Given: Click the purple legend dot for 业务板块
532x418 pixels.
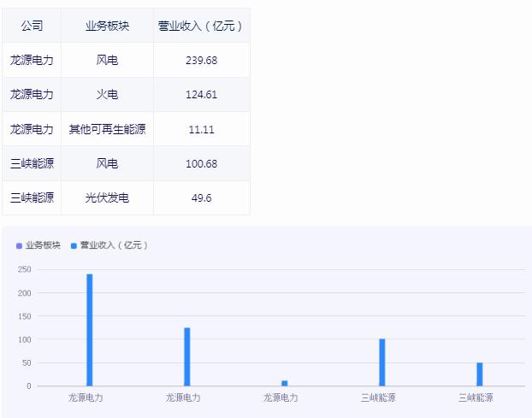Looking at the screenshot, I should (20, 246).
